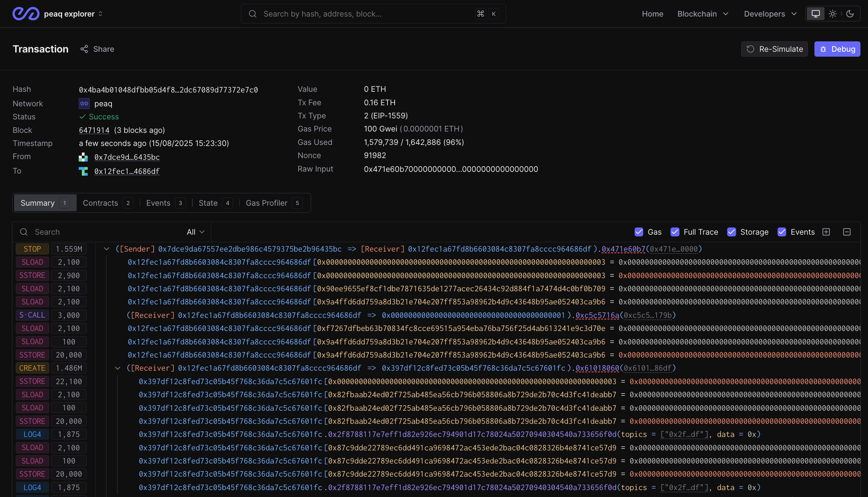Disable the Full Trace checkbox
Image resolution: width=868 pixels, height=497 pixels.
coord(676,232)
